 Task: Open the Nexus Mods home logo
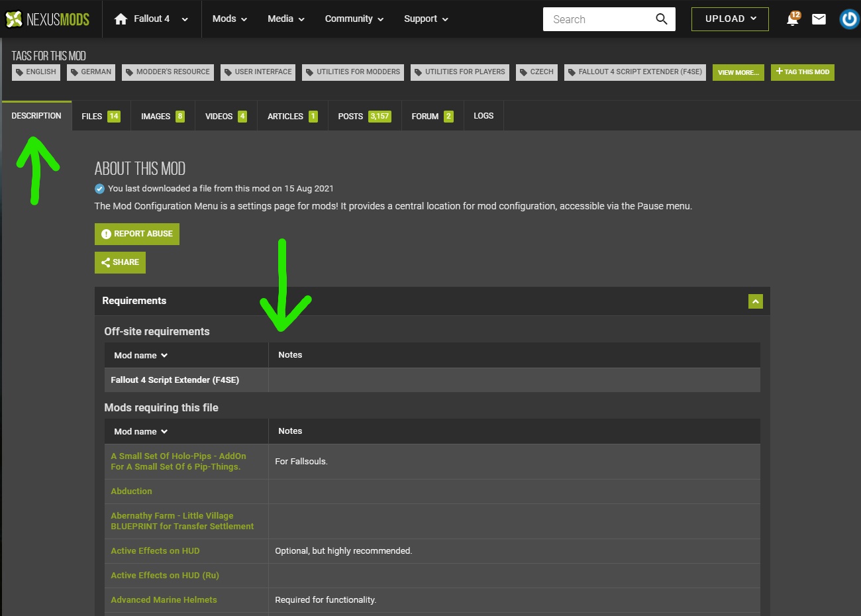click(x=47, y=19)
